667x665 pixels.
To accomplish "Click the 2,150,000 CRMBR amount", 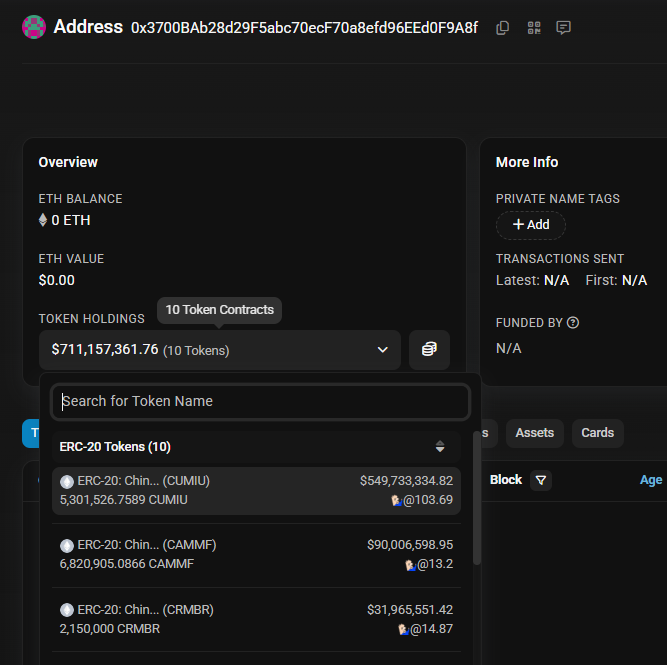I will tap(110, 629).
